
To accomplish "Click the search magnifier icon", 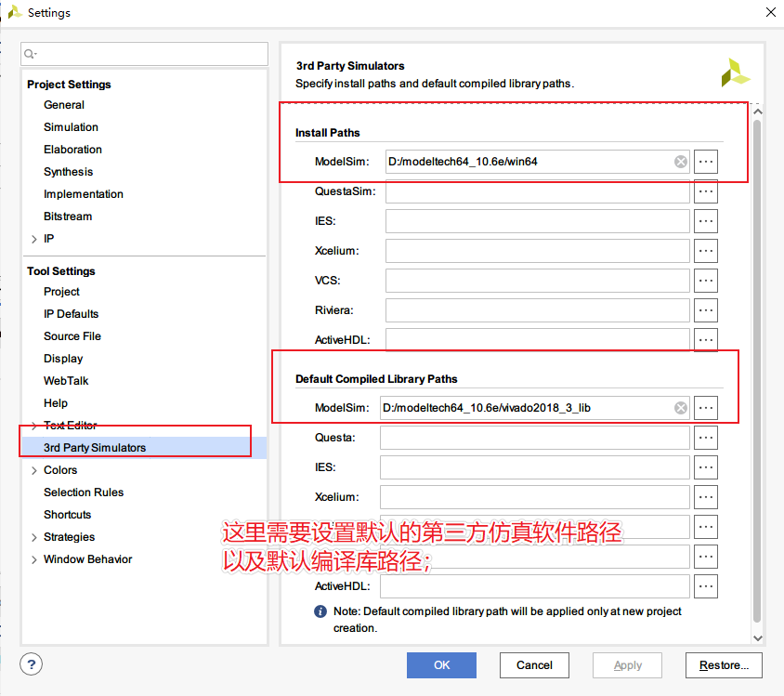I will coord(30,54).
